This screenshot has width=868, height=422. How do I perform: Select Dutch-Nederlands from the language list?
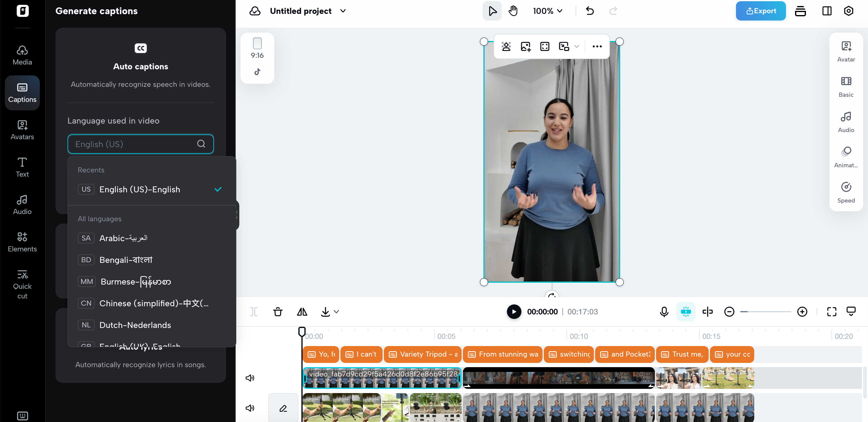pos(135,325)
